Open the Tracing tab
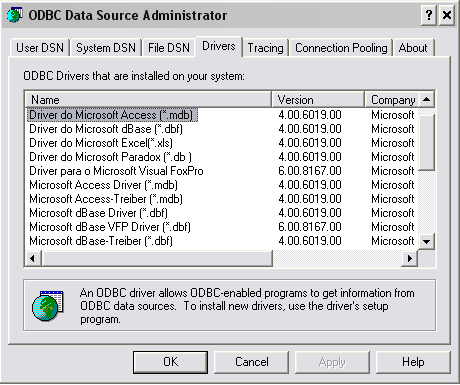 tap(265, 48)
